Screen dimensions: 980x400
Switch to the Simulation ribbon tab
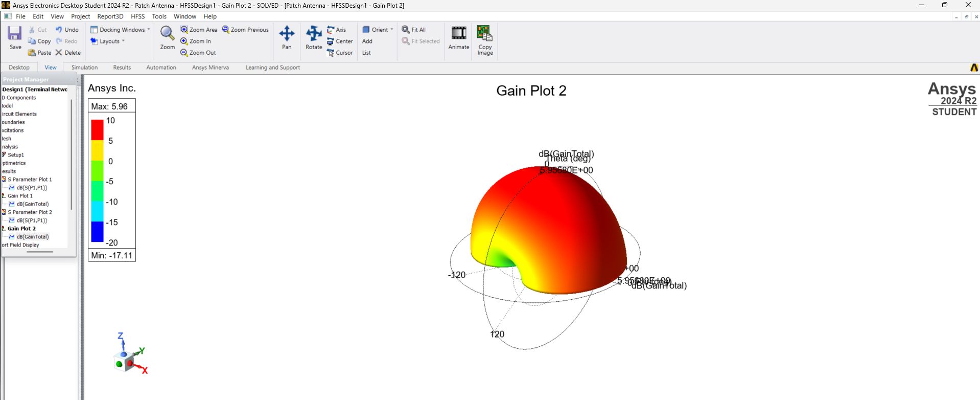(x=84, y=68)
